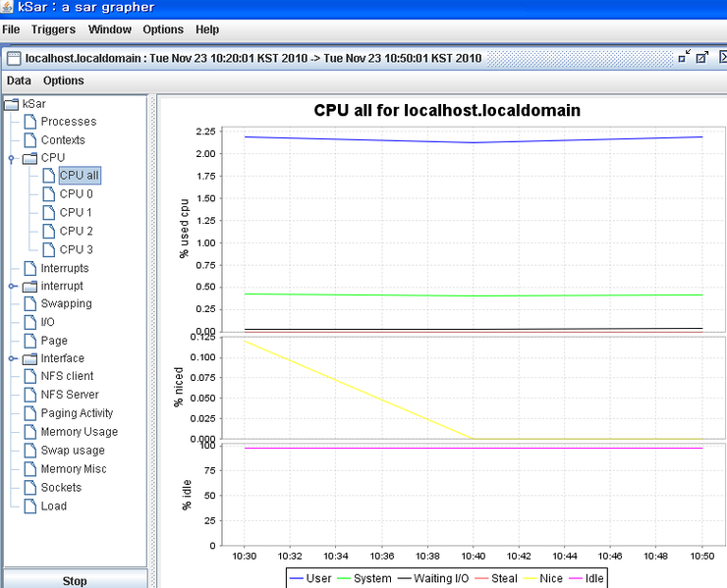Open the Triggers menu
727x588 pixels.
click(x=53, y=29)
